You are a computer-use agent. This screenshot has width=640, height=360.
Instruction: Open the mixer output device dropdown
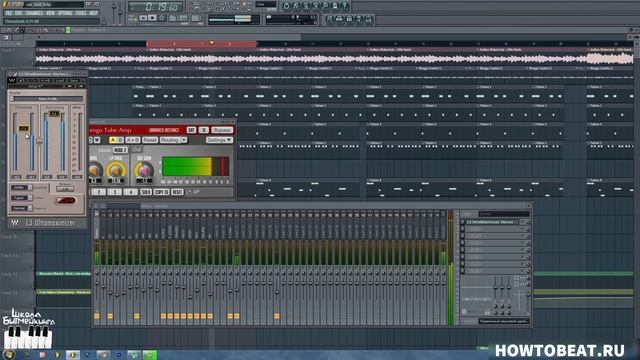pos(504,321)
